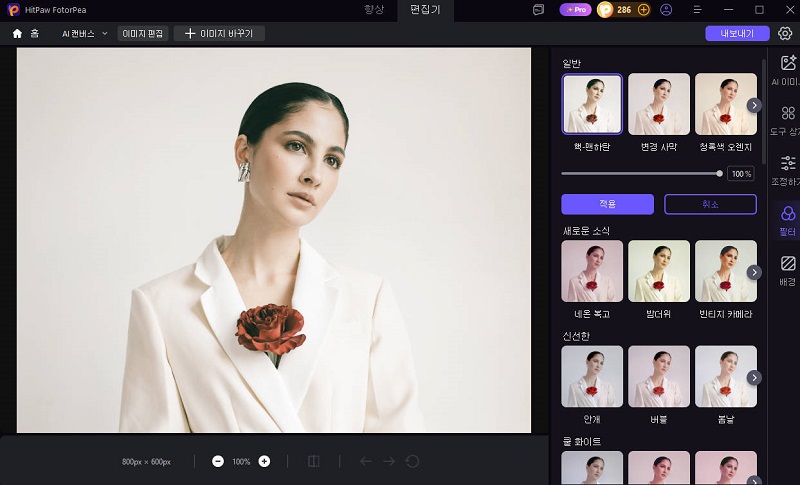Click the zoom 100% value
800x485 pixels.
click(x=241, y=462)
